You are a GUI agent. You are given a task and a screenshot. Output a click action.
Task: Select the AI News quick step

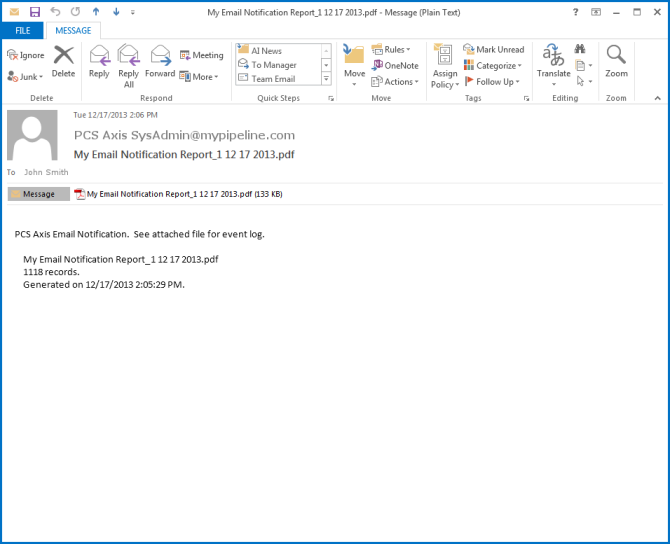point(278,50)
